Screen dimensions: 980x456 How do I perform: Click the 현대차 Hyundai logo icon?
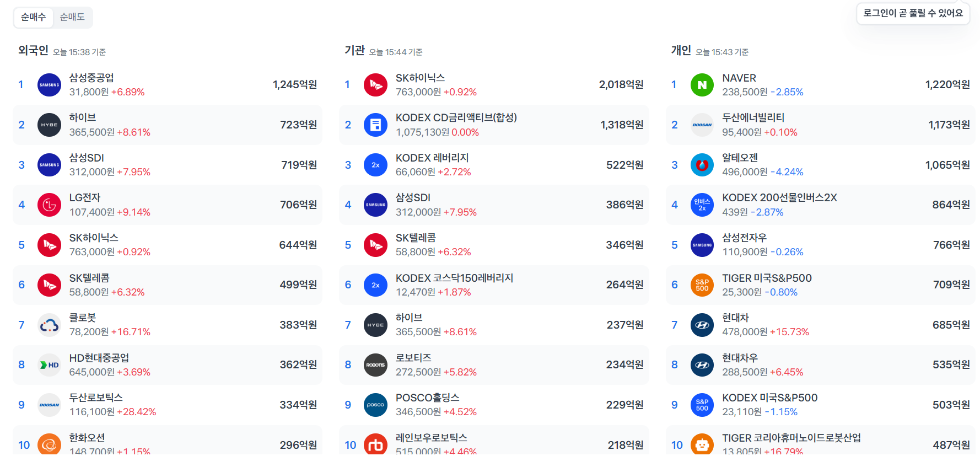(x=702, y=325)
